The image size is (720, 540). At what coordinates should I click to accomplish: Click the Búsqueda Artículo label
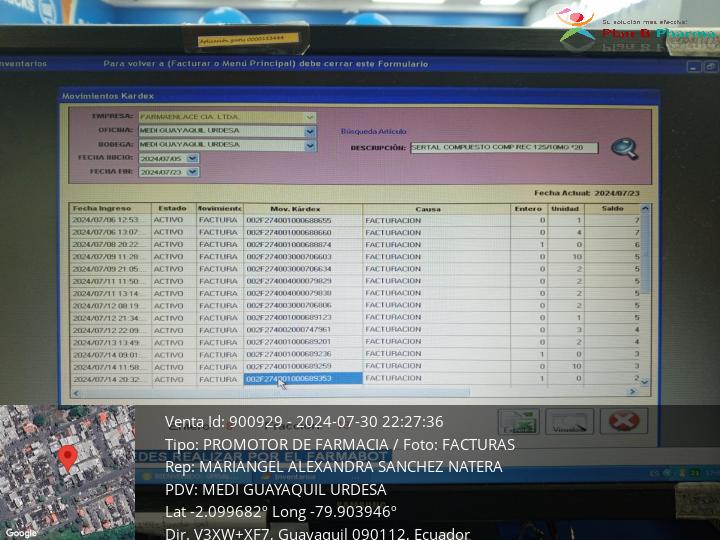(373, 131)
